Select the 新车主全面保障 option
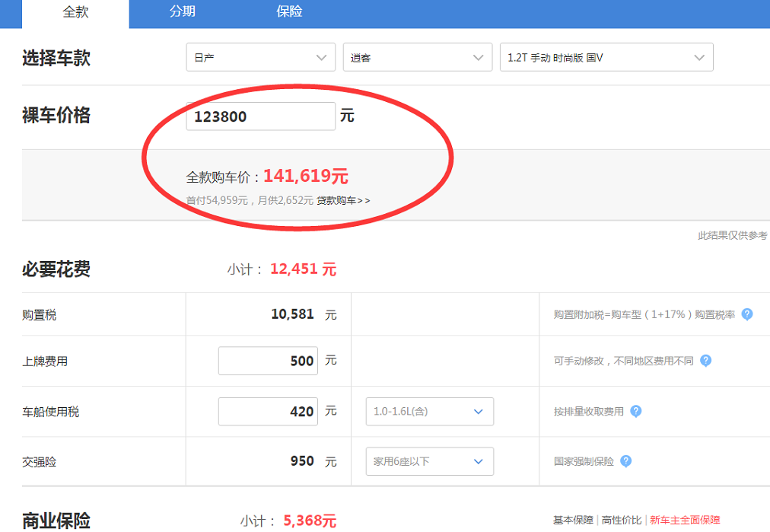 coord(685,521)
